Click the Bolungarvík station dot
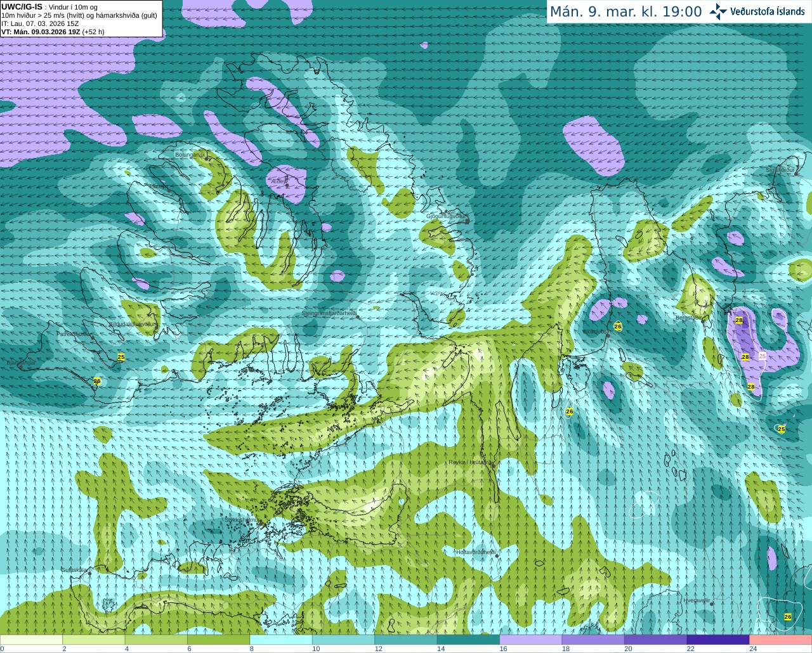 click(x=207, y=159)
